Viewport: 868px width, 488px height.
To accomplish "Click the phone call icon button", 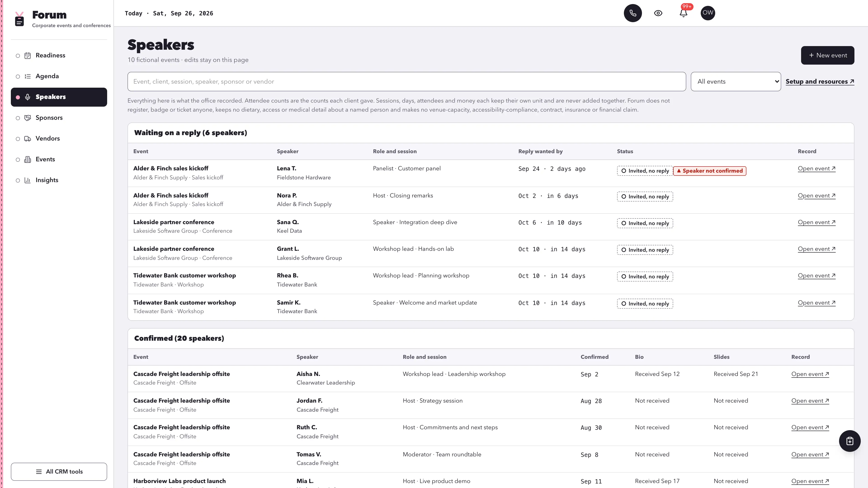I will click(x=632, y=13).
